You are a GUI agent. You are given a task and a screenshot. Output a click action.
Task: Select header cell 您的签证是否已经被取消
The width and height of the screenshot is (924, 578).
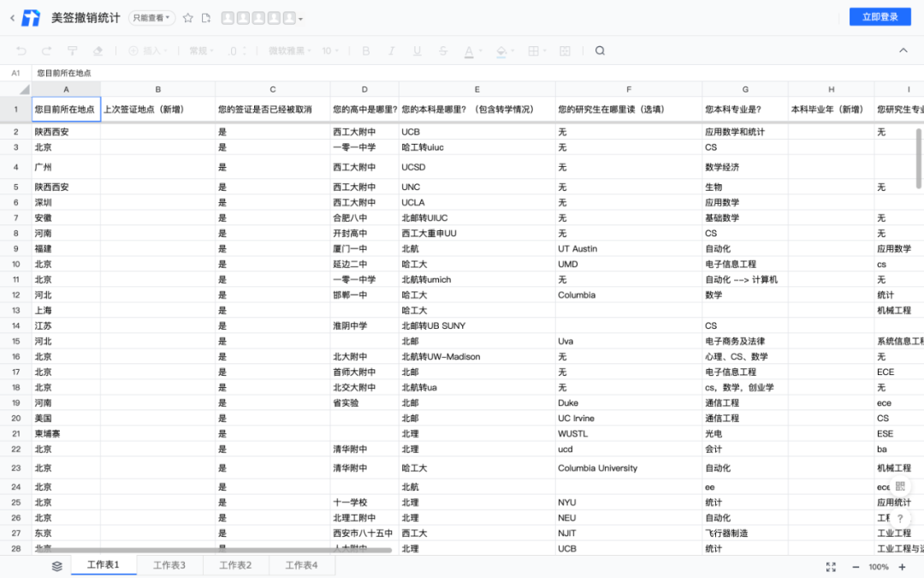272,109
